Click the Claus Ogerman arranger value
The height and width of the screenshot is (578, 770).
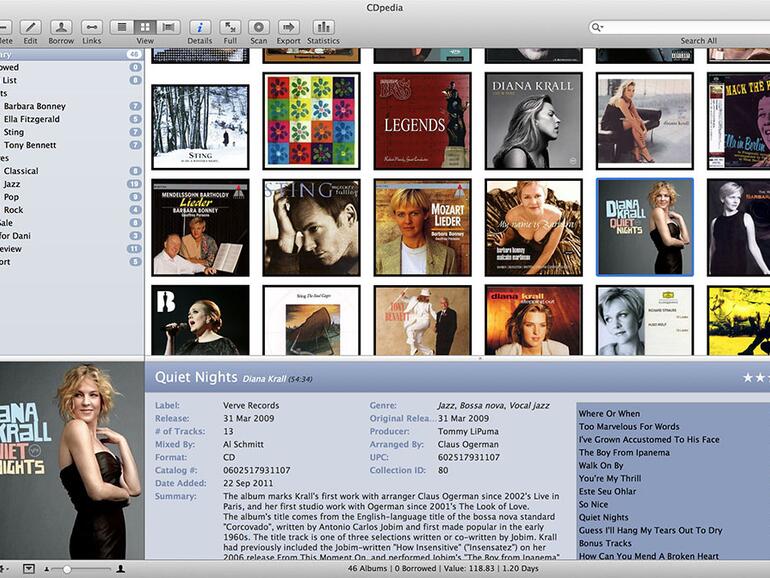tap(468, 444)
